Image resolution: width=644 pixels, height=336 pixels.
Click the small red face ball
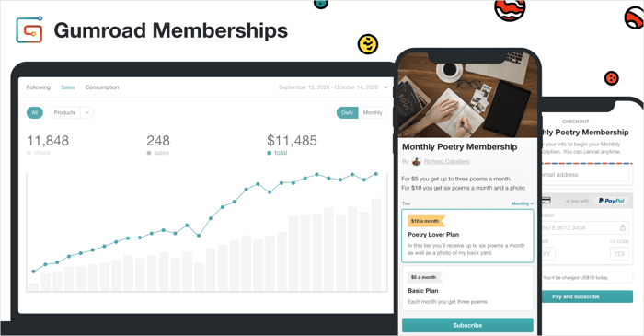pos(611,78)
